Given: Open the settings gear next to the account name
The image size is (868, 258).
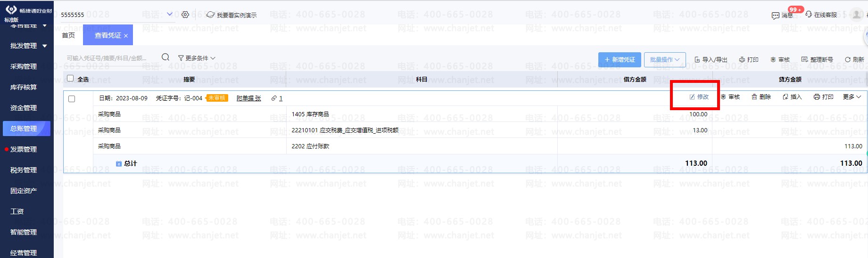Looking at the screenshot, I should coord(185,15).
